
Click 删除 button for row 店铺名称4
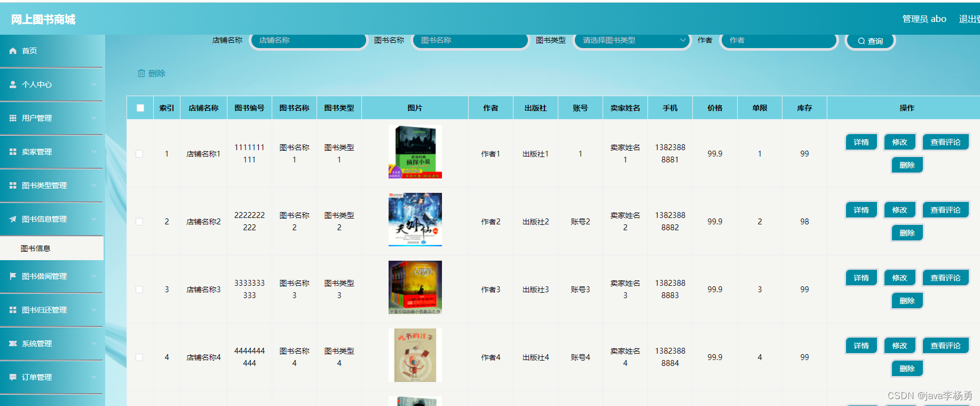pyautogui.click(x=907, y=369)
